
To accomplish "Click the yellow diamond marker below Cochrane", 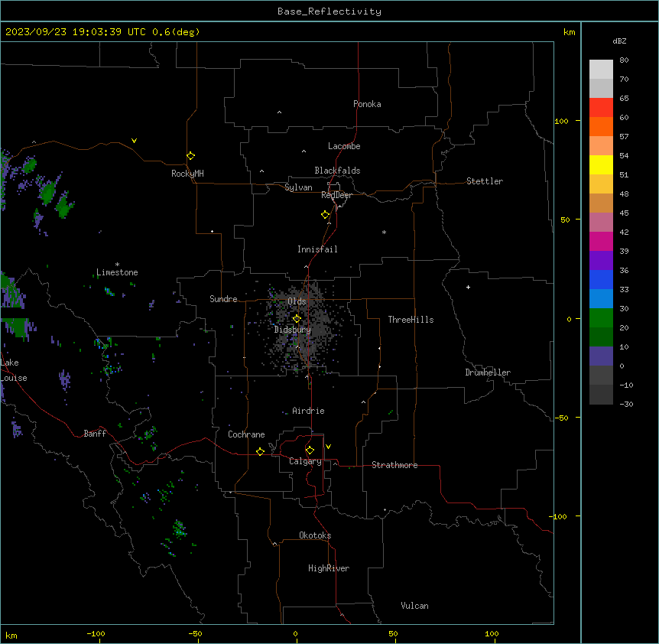I will click(x=260, y=451).
